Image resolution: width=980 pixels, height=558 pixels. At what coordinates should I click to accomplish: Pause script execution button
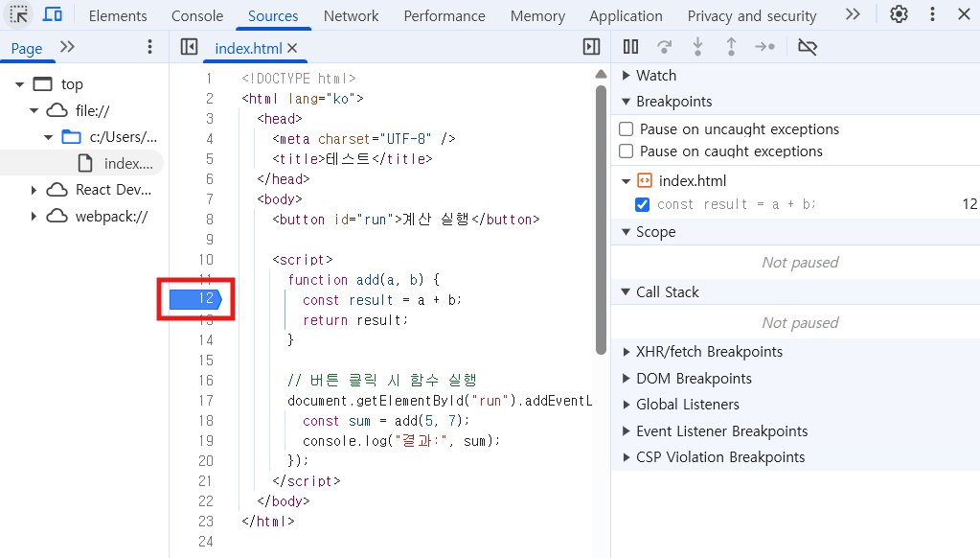(x=630, y=47)
